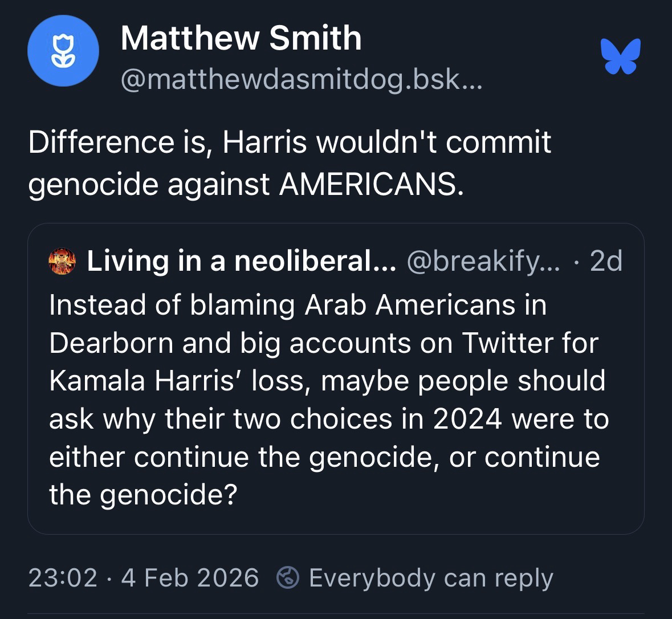Click the blue Bluesky butterfly logo
The height and width of the screenshot is (619, 672).
621,56
